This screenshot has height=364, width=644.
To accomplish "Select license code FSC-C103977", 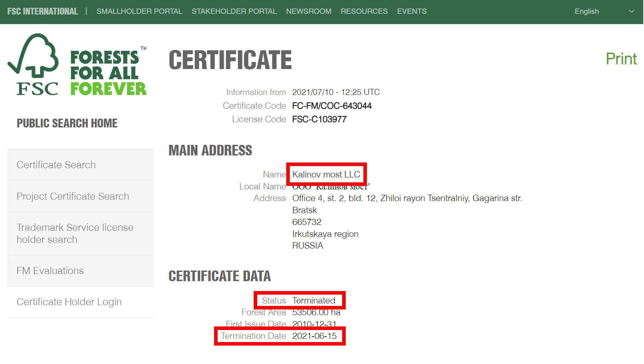I will (x=319, y=119).
